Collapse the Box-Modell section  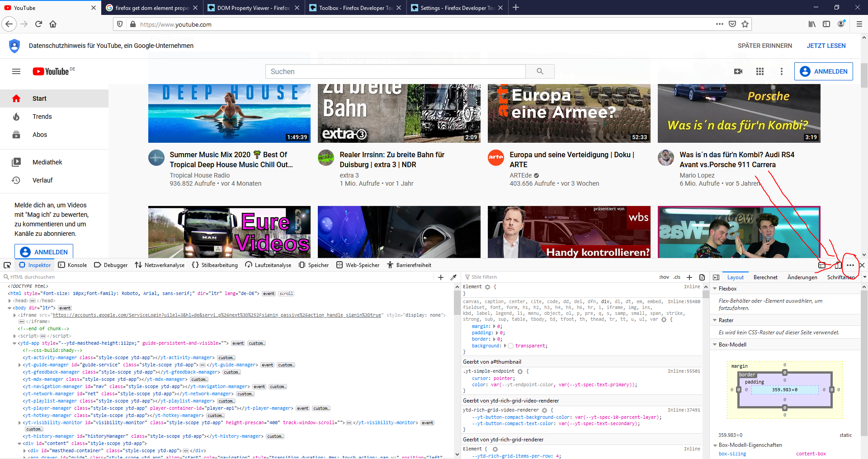point(715,345)
